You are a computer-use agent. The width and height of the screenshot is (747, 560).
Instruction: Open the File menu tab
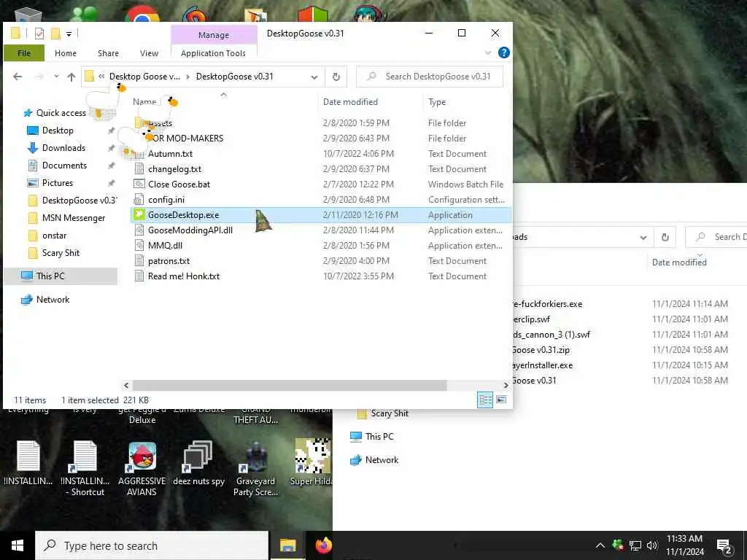coord(24,53)
